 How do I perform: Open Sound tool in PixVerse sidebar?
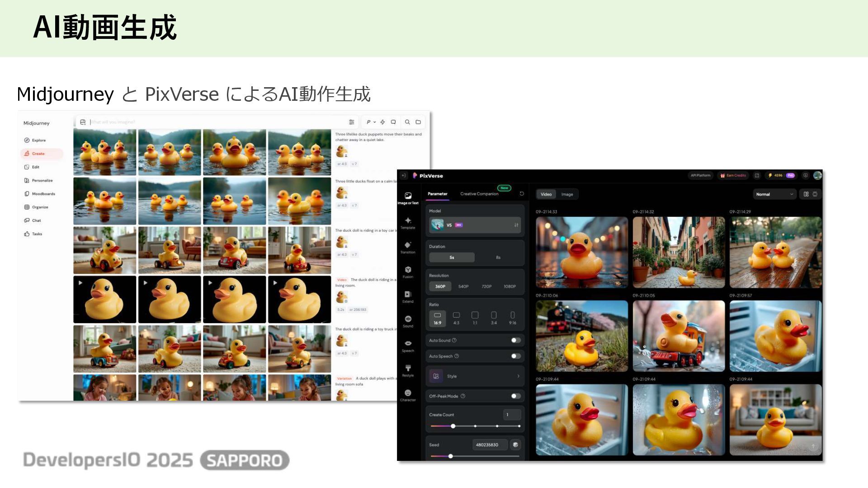coord(408,322)
